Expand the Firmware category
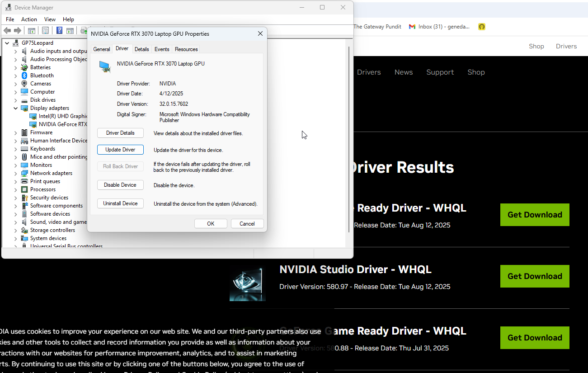The width and height of the screenshot is (588, 373). 16,132
